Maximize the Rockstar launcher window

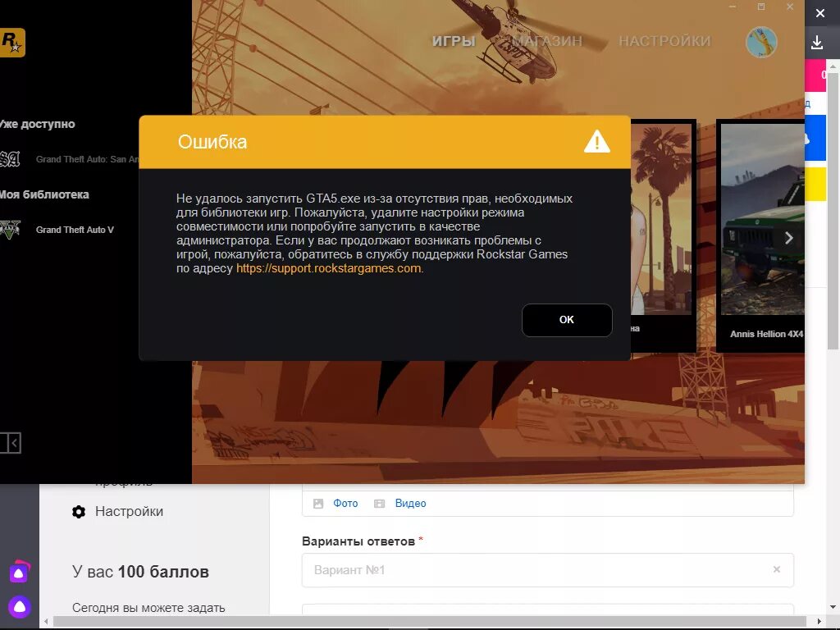(x=761, y=7)
